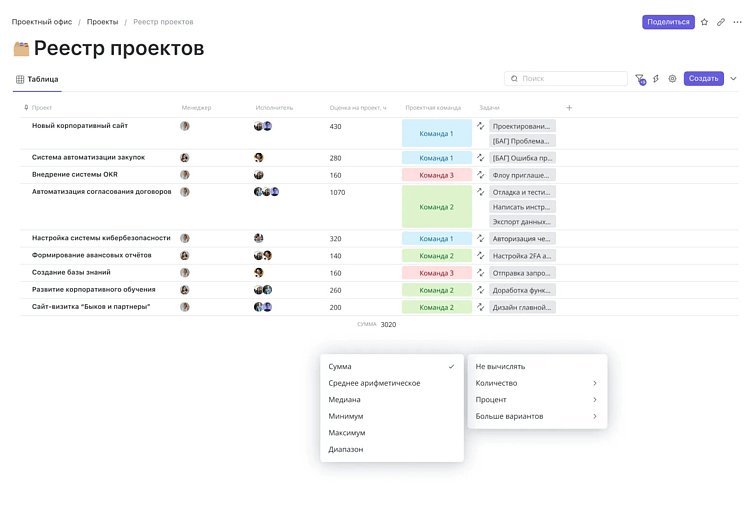Open project Создание базы знаний
The height and width of the screenshot is (526, 751).
(x=71, y=272)
